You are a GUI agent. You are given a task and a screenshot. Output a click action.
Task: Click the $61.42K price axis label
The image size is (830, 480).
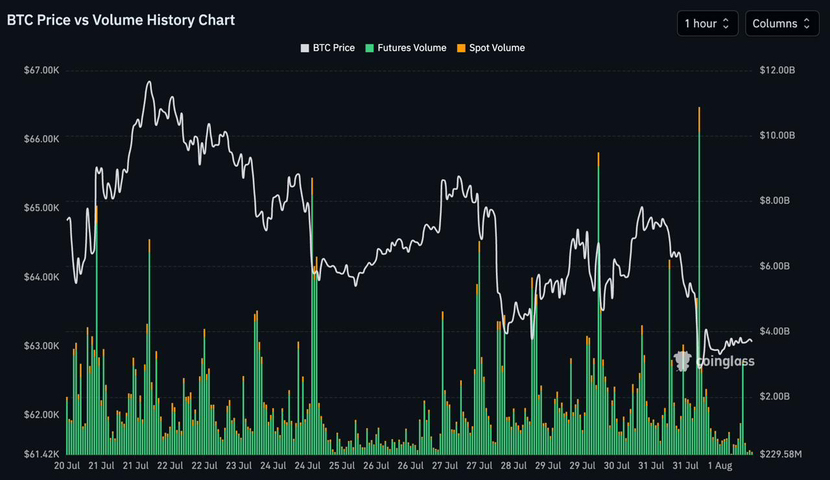41,454
